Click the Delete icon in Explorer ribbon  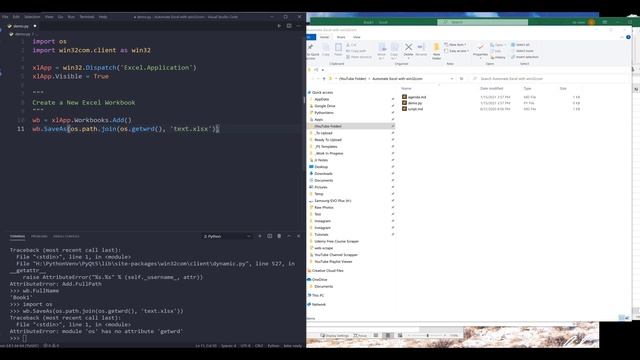(408, 50)
